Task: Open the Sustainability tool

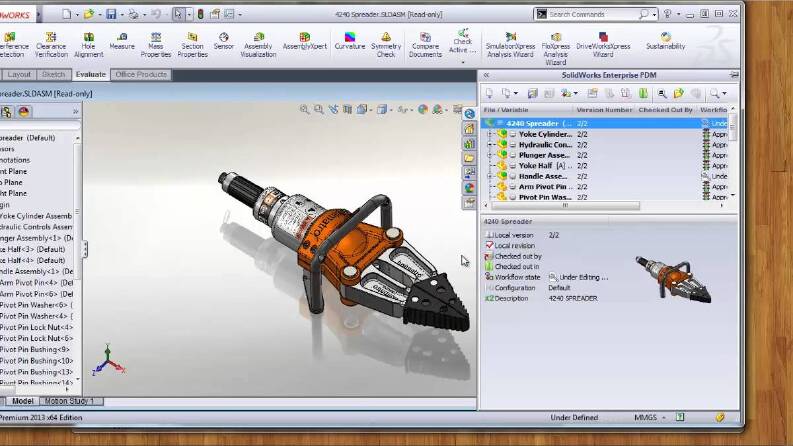Action: 665,41
